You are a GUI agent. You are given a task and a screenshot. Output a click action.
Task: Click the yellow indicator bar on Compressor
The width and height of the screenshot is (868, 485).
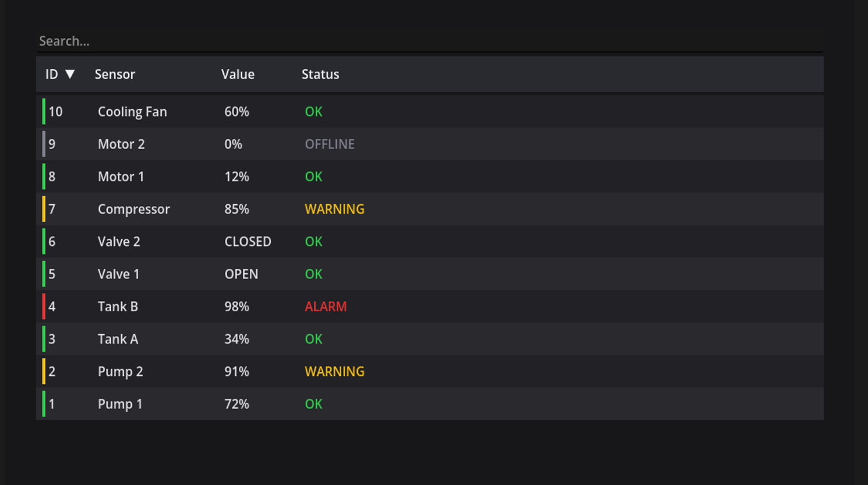44,209
